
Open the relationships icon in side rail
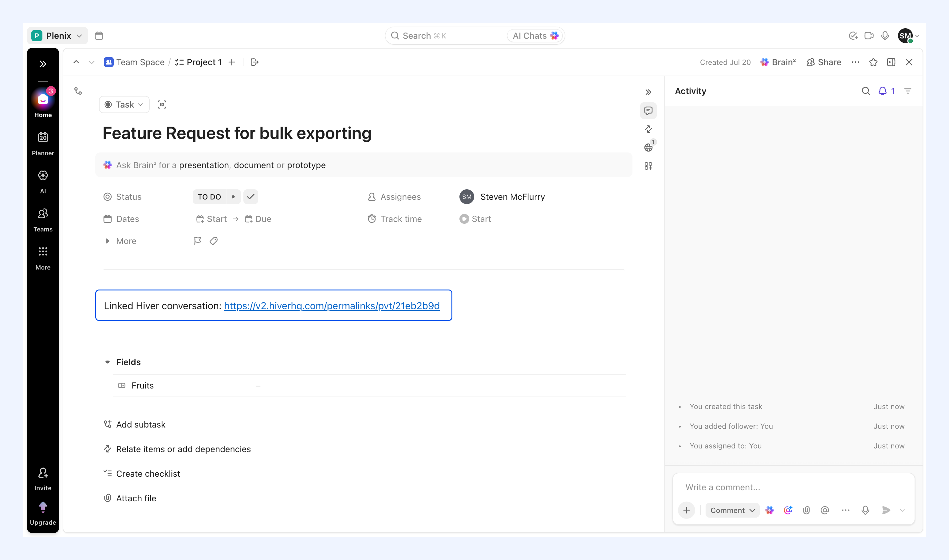[648, 129]
